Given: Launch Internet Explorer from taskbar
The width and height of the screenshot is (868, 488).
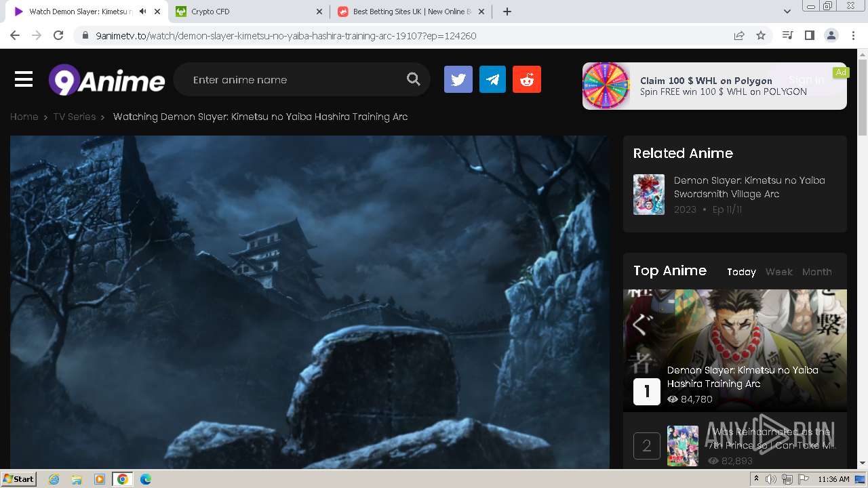Looking at the screenshot, I should coord(54,479).
